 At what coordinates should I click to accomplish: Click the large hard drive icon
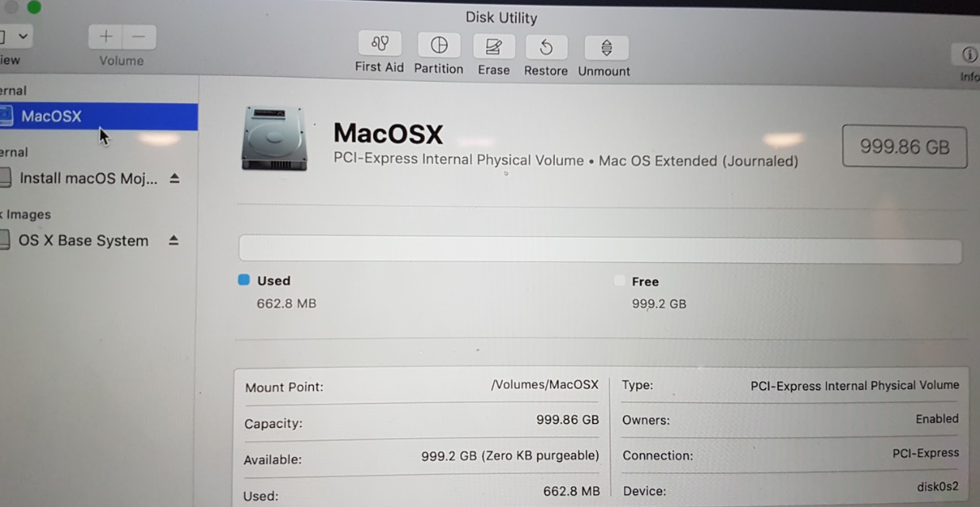pos(274,139)
